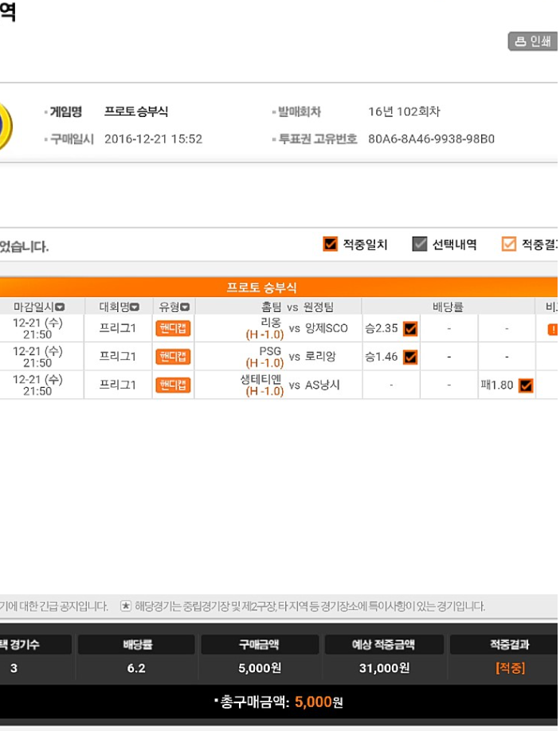Screen dimensions: 560x731
Task: Click the 인쇄 print button
Action: [x=532, y=41]
